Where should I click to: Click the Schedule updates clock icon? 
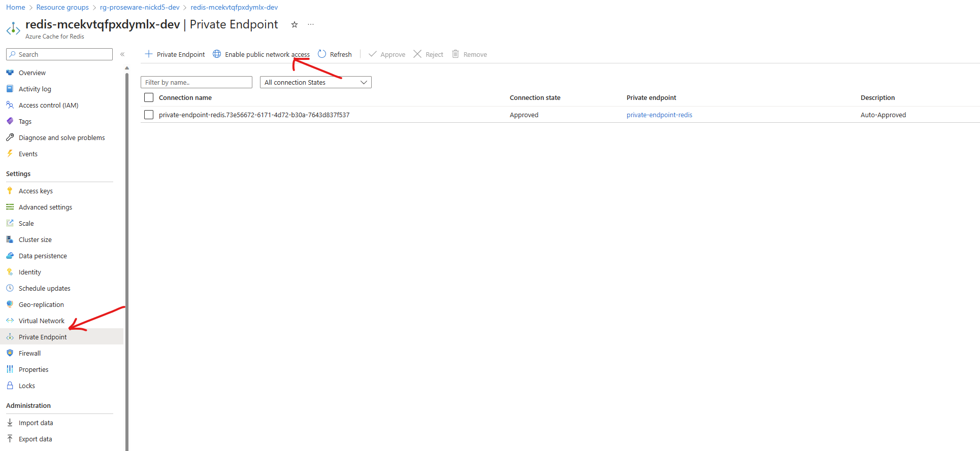click(x=10, y=288)
